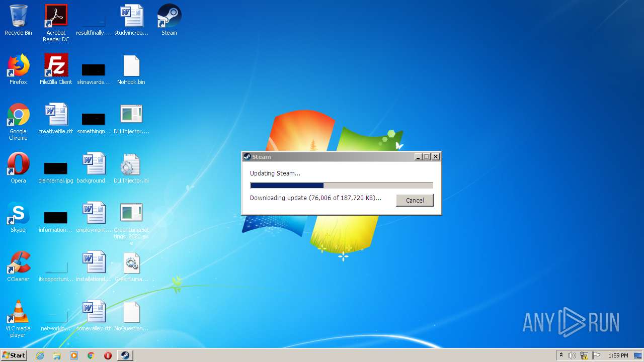Click the taskbar clock 1:59 PM

pyautogui.click(x=618, y=355)
